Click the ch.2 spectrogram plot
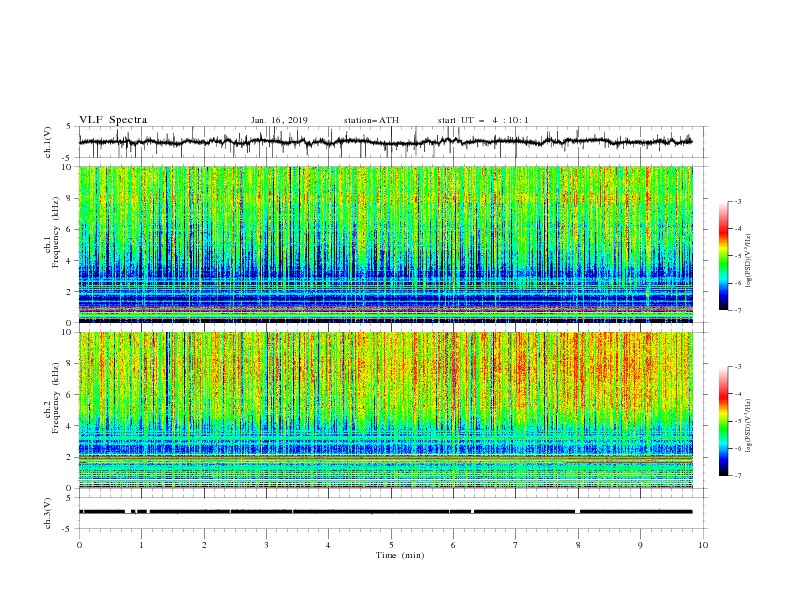The height and width of the screenshot is (612, 792). (x=386, y=410)
